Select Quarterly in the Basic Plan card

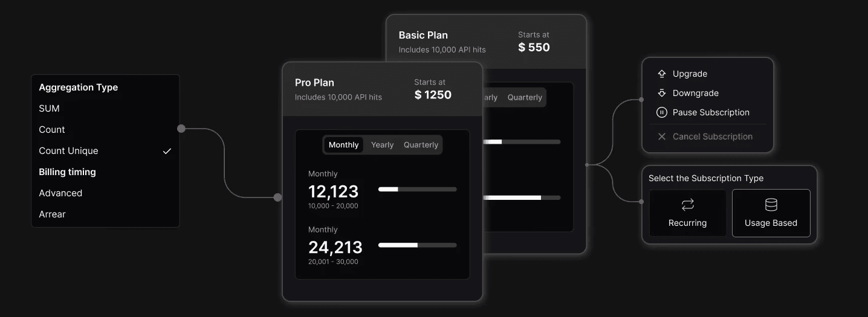click(x=525, y=97)
